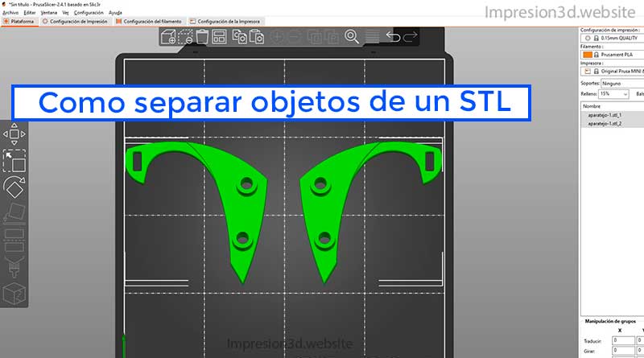The height and width of the screenshot is (358, 644).
Task: Click the Girar X input field
Action: [623, 351]
